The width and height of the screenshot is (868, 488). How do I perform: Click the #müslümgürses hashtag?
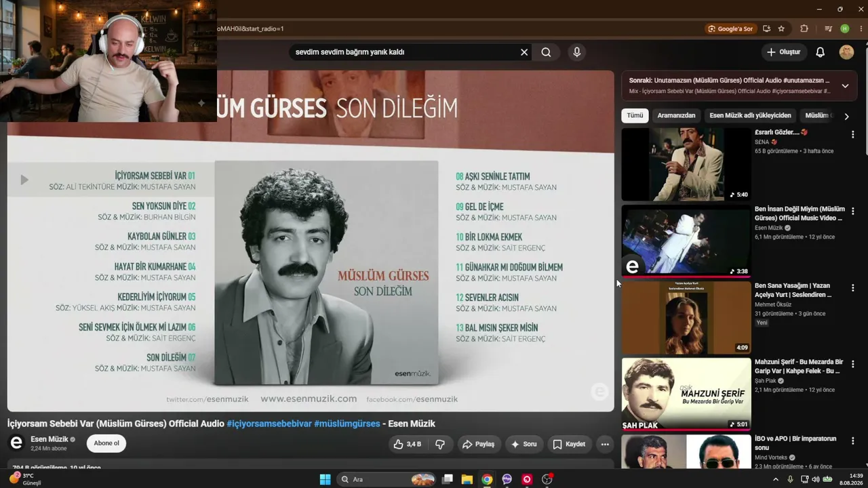point(347,424)
